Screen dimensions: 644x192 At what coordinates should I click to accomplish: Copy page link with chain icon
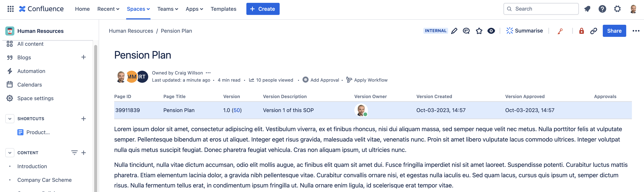coord(594,31)
